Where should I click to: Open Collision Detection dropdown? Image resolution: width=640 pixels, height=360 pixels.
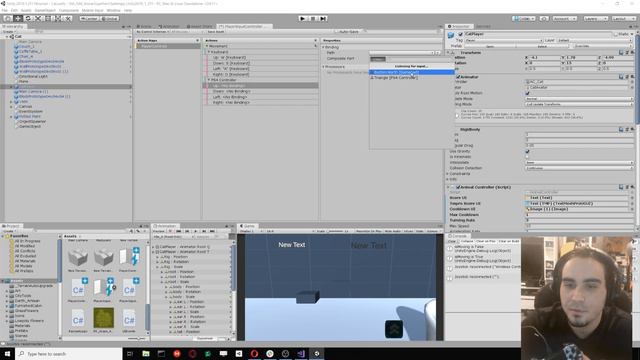[579, 168]
